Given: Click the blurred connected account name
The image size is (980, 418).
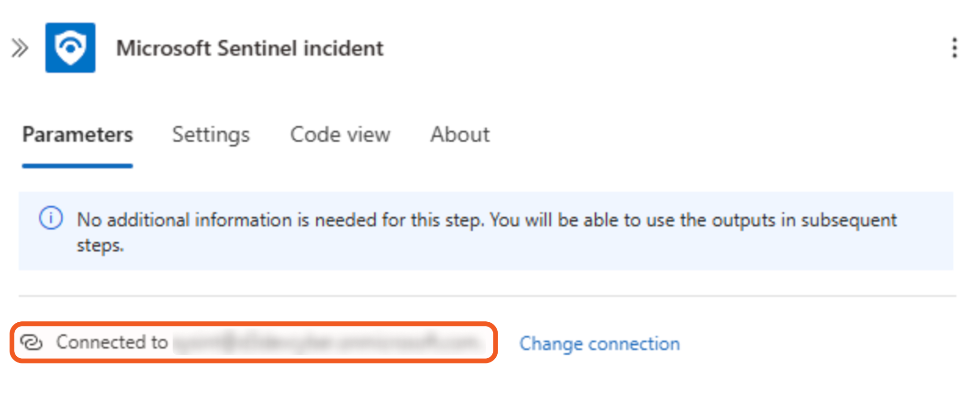Looking at the screenshot, I should coord(328,343).
